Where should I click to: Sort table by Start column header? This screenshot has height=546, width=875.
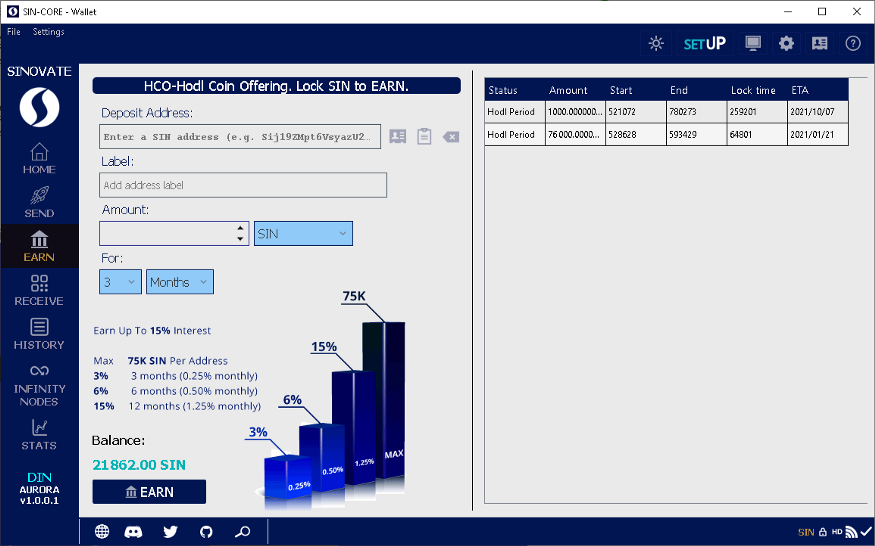(x=636, y=90)
